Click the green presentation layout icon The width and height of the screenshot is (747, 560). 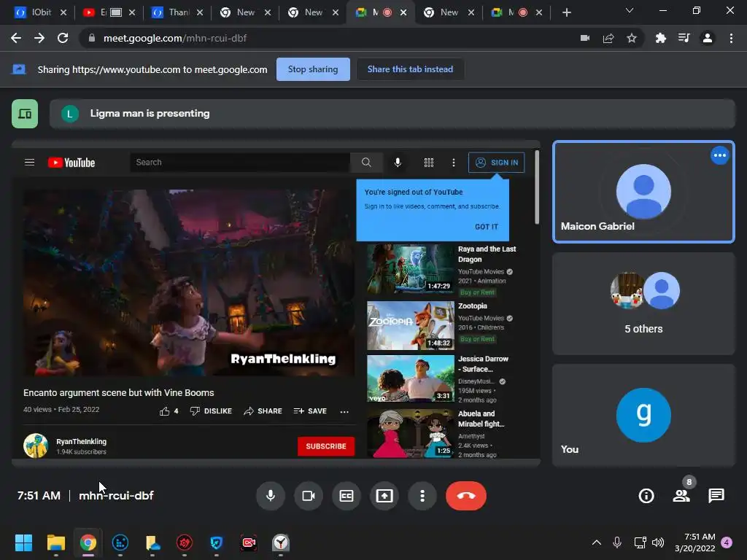25,114
